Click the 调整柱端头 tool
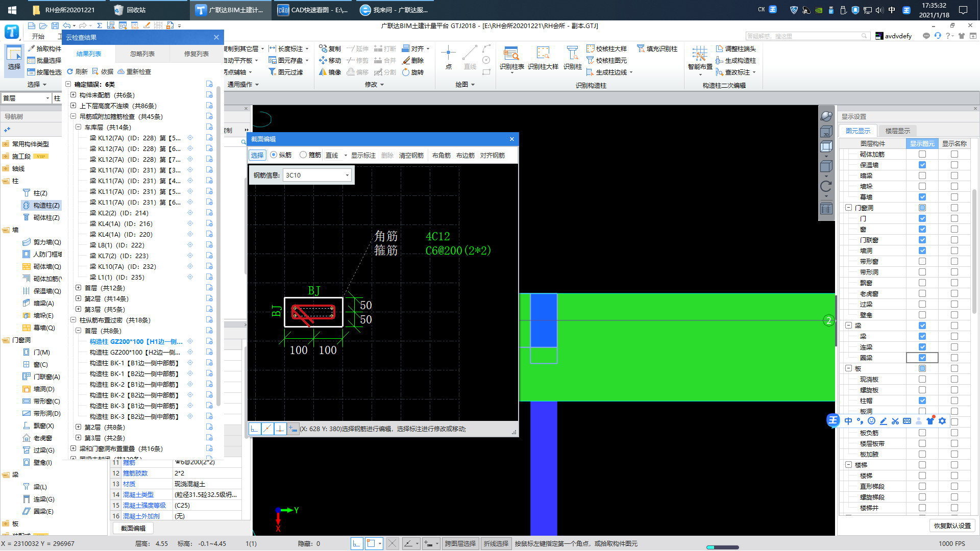This screenshot has height=551, width=980. 736,48
